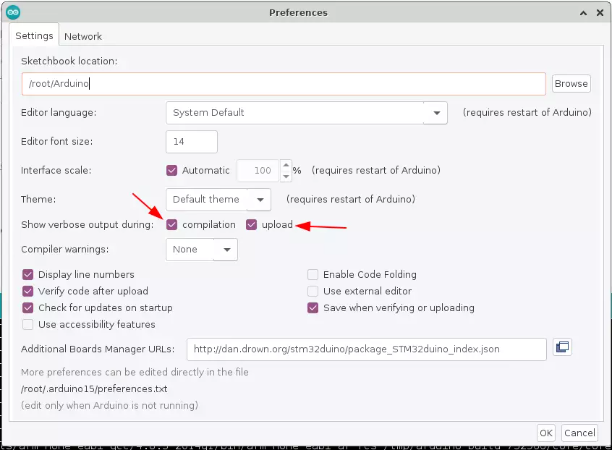The image size is (612, 450).
Task: Decrease interface scale with the down stepper arrow
Action: (286, 176)
